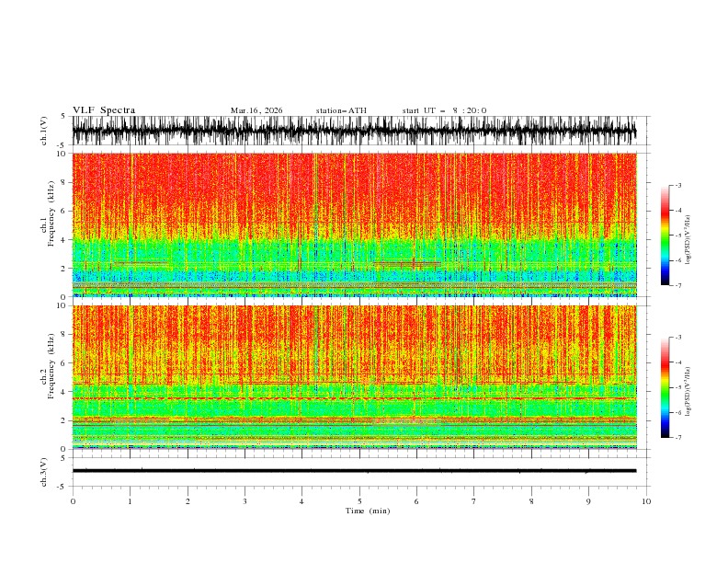Screen dimensions: 728x563
Task: Click the ch.1 spectrogram PSD color bar
Action: point(665,236)
